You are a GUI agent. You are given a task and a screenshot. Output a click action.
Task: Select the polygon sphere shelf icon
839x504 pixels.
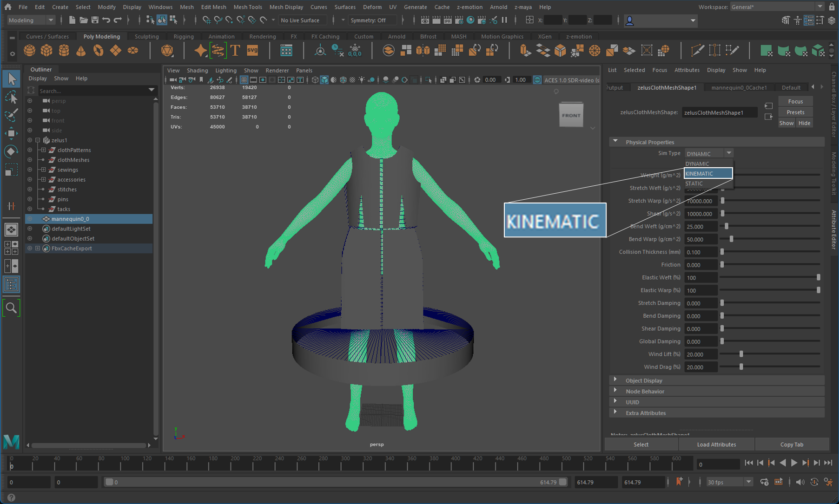click(x=29, y=50)
